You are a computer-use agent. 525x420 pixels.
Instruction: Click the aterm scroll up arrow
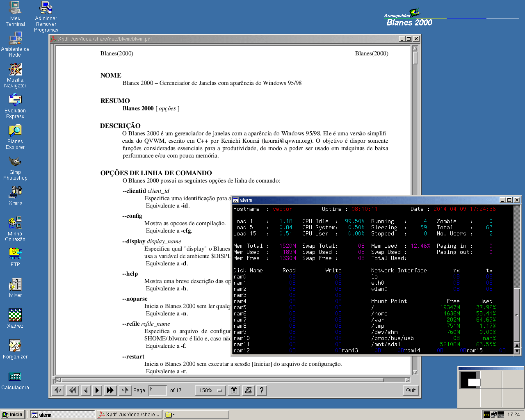517,345
